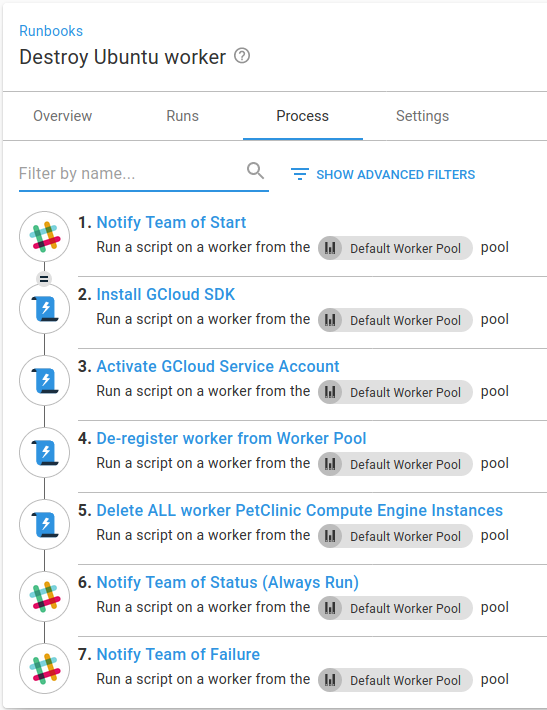This screenshot has height=710, width=547.
Task: Click the script icon for Delete ALL worker step
Action: (x=44, y=524)
